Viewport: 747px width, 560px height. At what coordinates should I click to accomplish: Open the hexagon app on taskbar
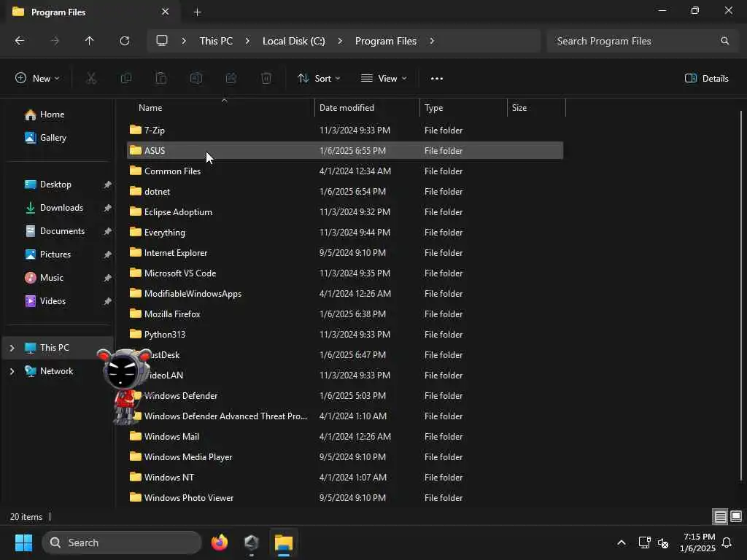(252, 542)
